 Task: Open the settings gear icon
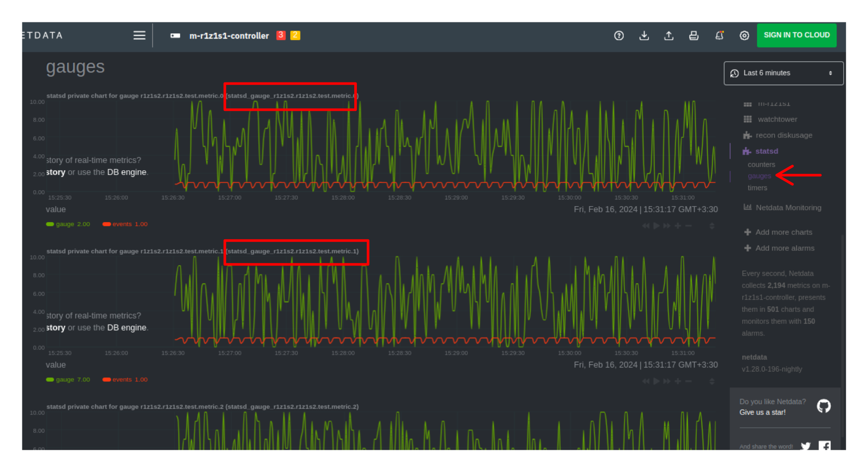[744, 35]
